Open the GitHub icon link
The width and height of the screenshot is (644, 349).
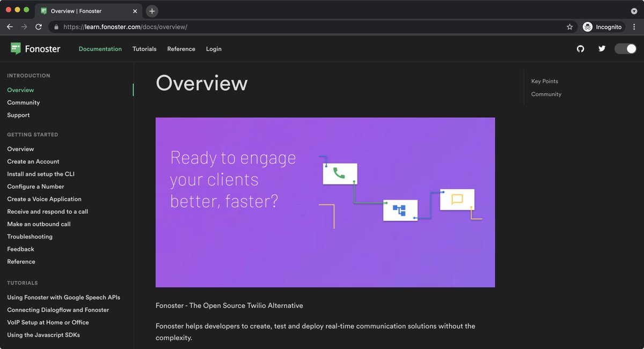[580, 49]
